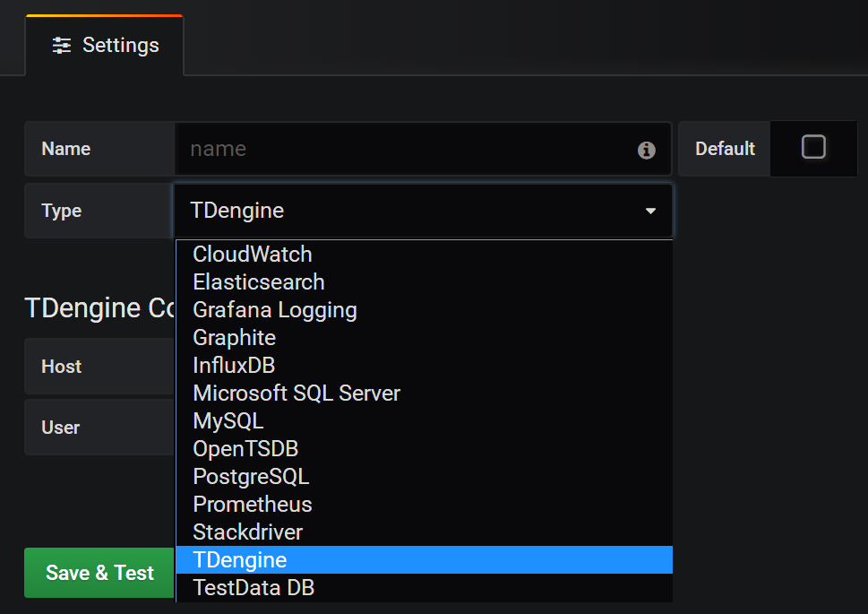The height and width of the screenshot is (614, 868).
Task: Click the Save & Test button
Action: click(x=99, y=573)
